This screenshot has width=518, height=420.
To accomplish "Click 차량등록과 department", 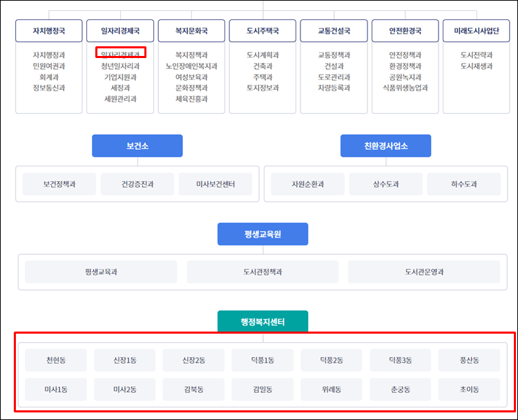I will (x=334, y=88).
